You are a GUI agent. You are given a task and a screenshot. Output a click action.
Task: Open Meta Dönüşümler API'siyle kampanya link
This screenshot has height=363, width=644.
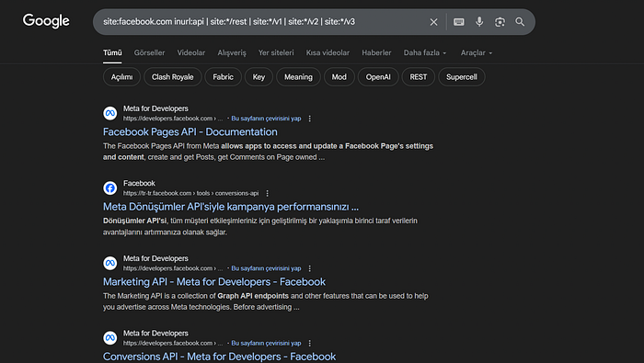coord(230,207)
